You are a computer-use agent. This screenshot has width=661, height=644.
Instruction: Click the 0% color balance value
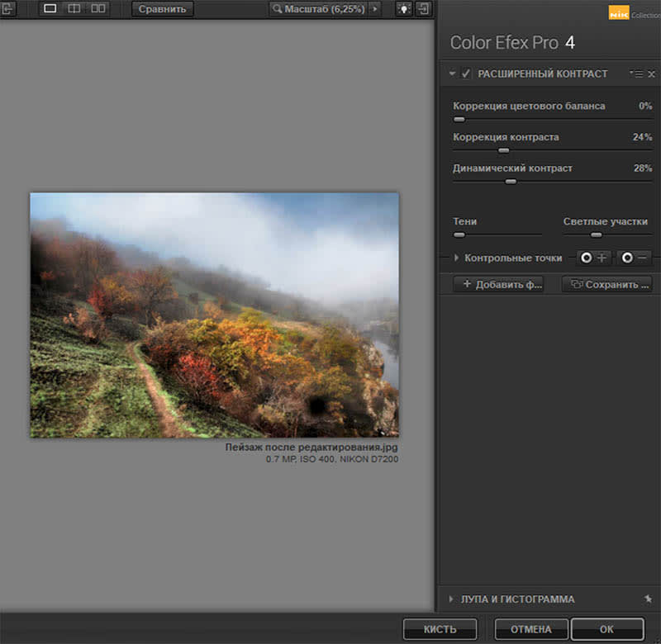click(645, 106)
